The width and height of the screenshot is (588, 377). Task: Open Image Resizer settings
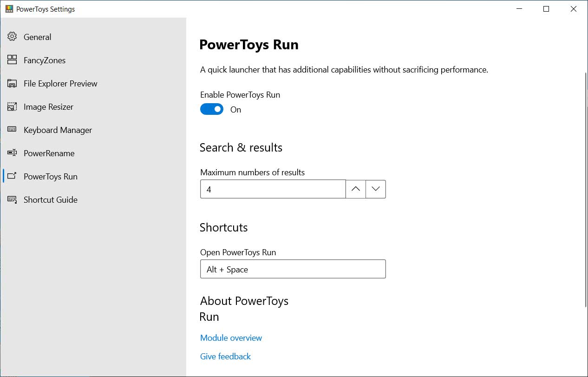point(49,107)
